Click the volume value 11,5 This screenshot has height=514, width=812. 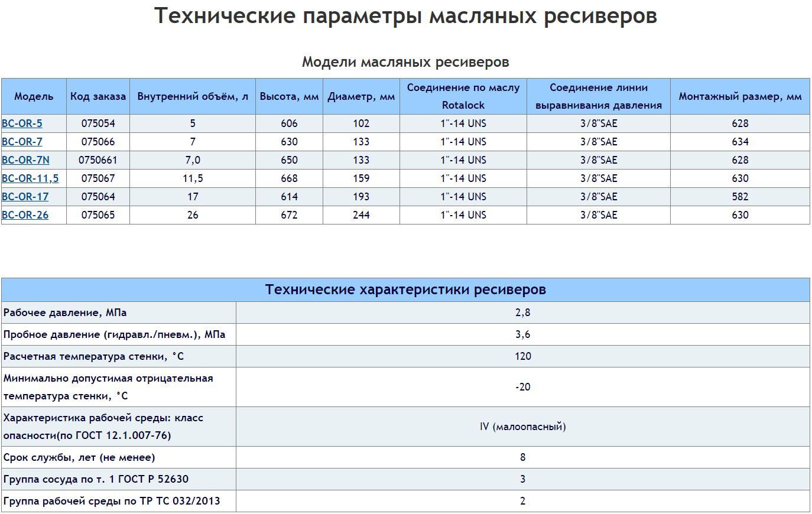pyautogui.click(x=193, y=178)
